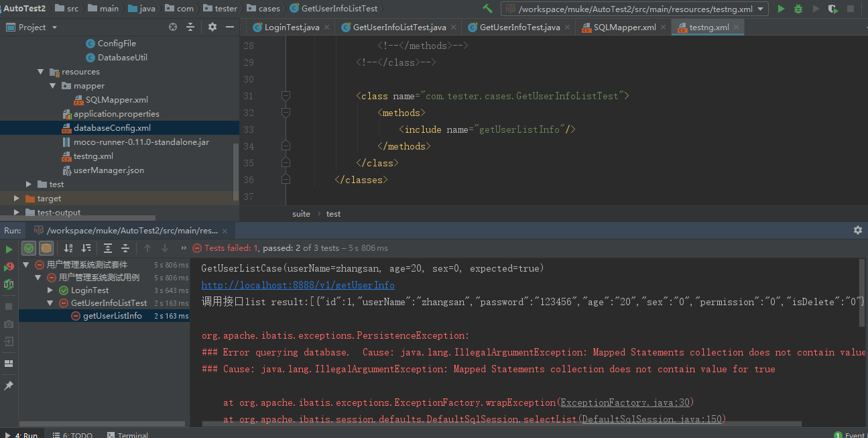
Task: Collapse all in Project panel toolbar
Action: point(190,27)
